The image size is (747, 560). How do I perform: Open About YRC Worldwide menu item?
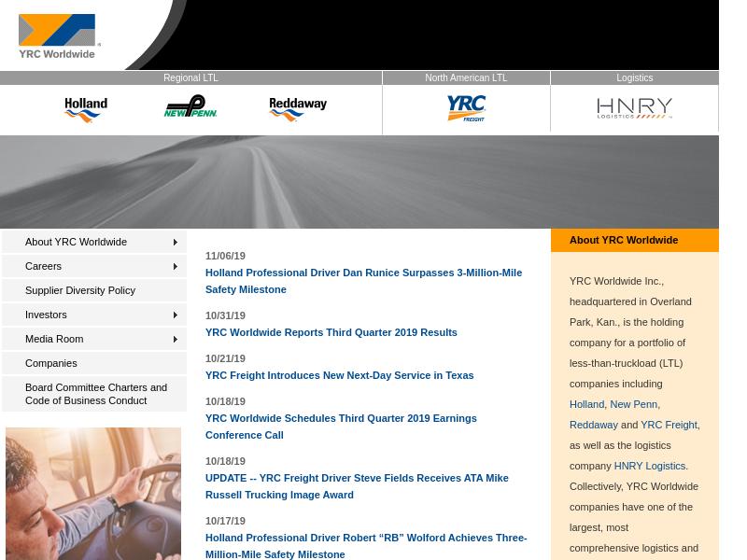[94, 242]
